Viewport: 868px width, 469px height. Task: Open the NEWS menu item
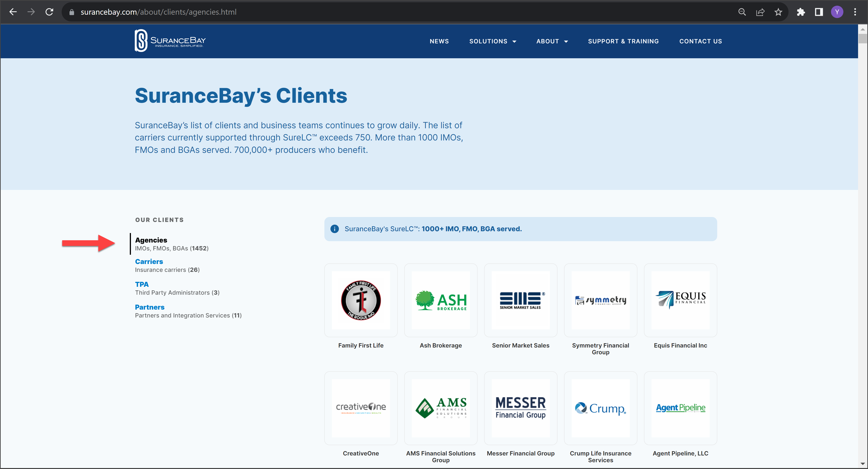[x=439, y=42]
